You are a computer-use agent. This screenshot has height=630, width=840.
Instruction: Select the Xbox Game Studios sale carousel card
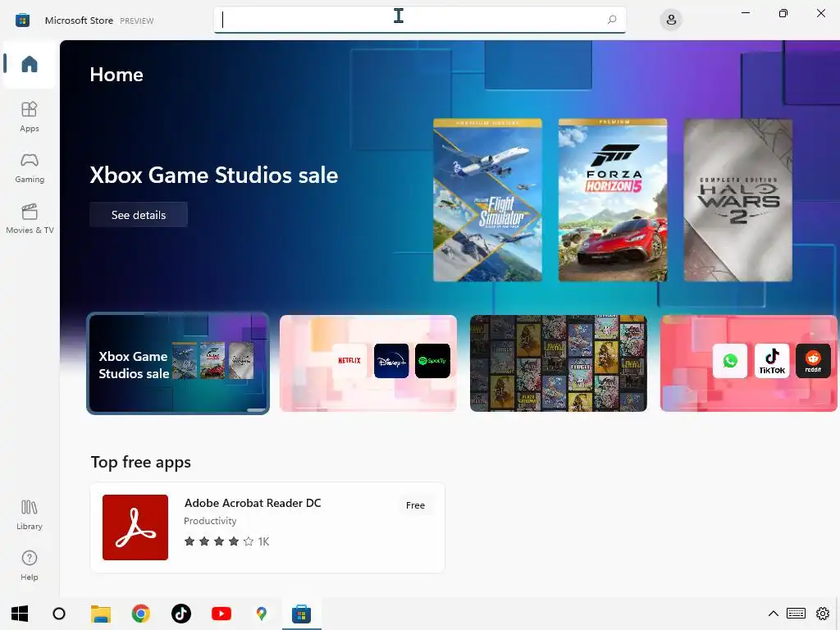click(178, 363)
